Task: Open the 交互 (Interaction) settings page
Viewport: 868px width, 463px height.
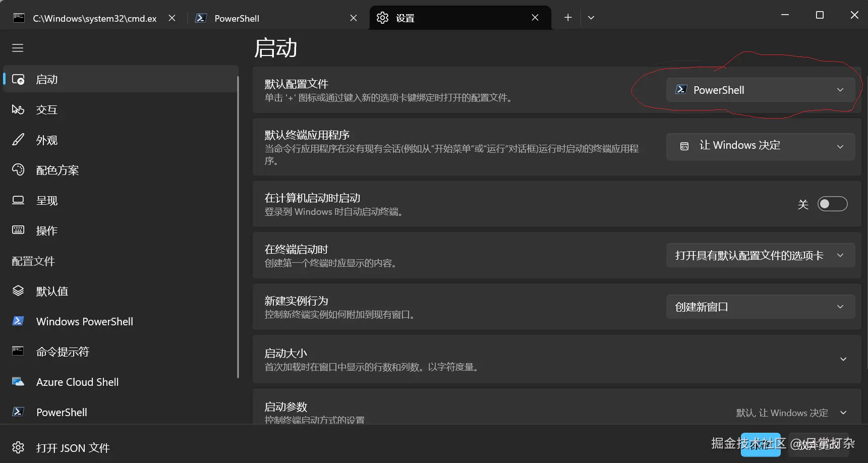Action: pyautogui.click(x=47, y=109)
